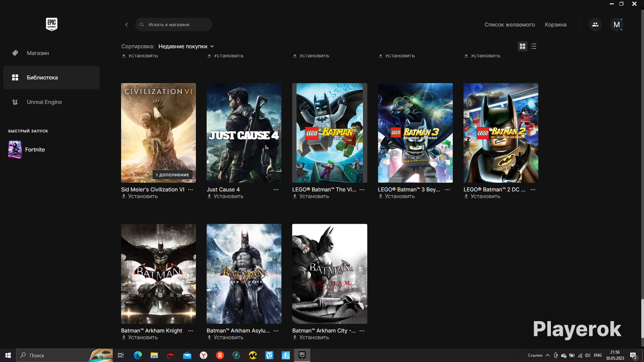Click the Искать в магазине search field
644x362 pixels.
click(x=173, y=25)
